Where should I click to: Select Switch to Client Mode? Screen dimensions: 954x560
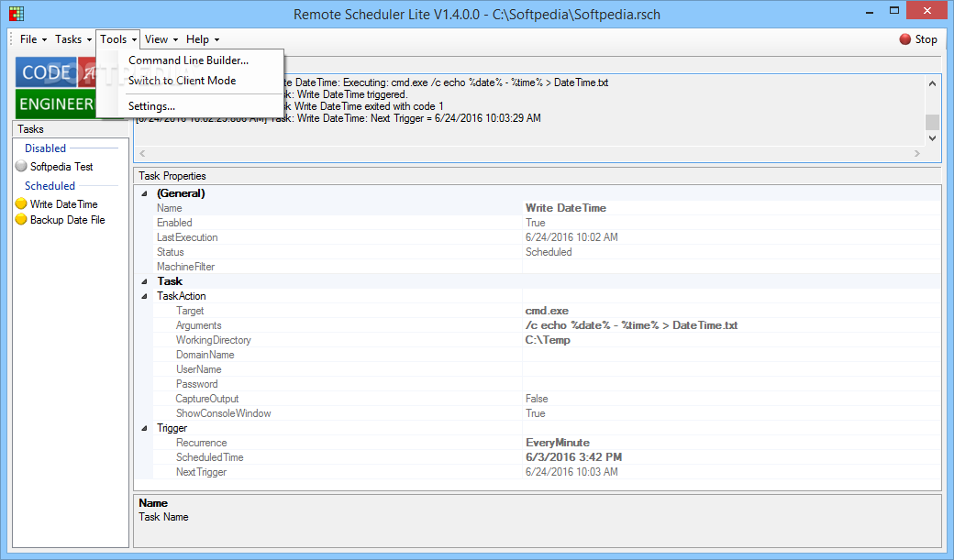point(182,81)
